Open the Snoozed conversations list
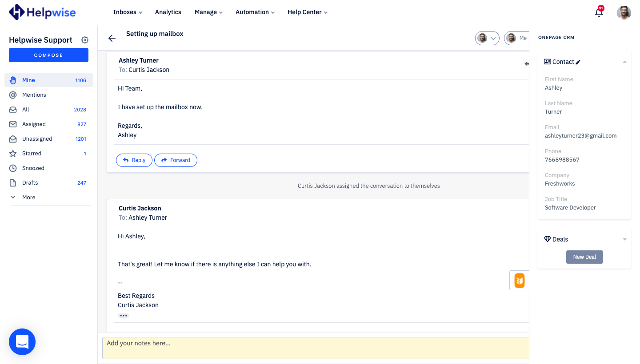Image resolution: width=640 pixels, height=364 pixels. (33, 168)
